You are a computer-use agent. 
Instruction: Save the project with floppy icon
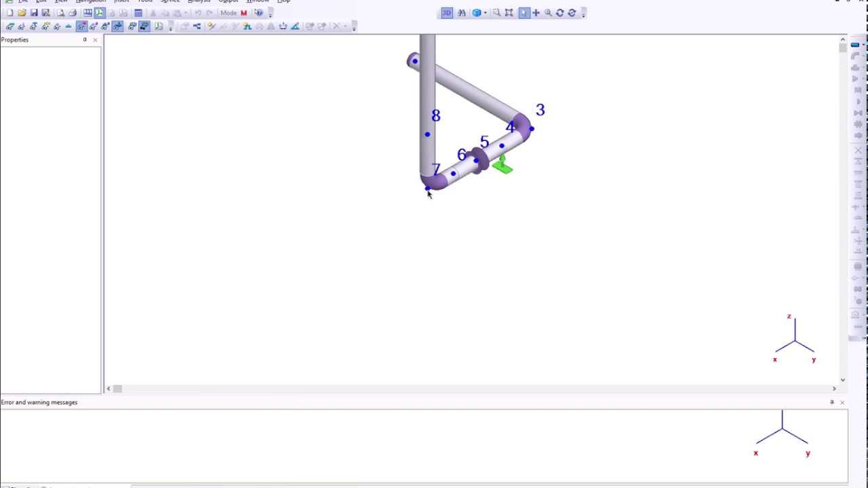(x=34, y=13)
